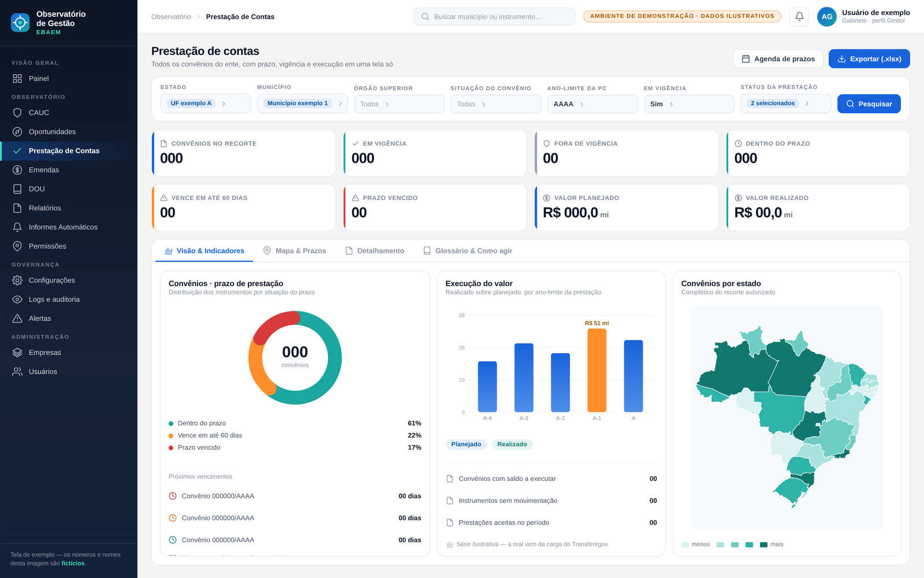Viewport: 924px width, 578px height.
Task: Click the Observatório breadcrumb link
Action: (171, 17)
